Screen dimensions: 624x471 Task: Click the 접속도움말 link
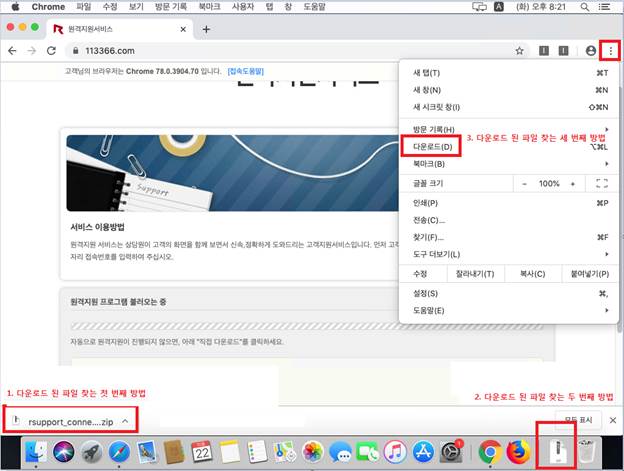click(246, 72)
